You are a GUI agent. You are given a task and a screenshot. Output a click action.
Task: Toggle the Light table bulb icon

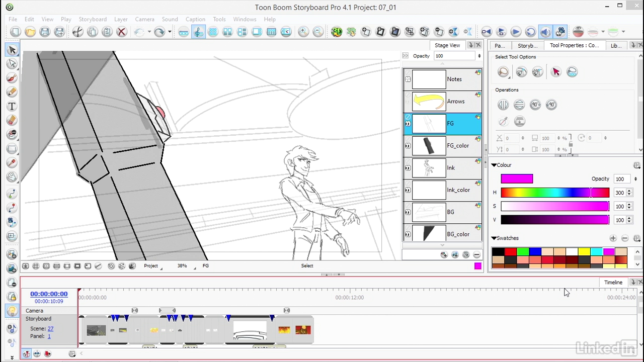[x=12, y=311]
